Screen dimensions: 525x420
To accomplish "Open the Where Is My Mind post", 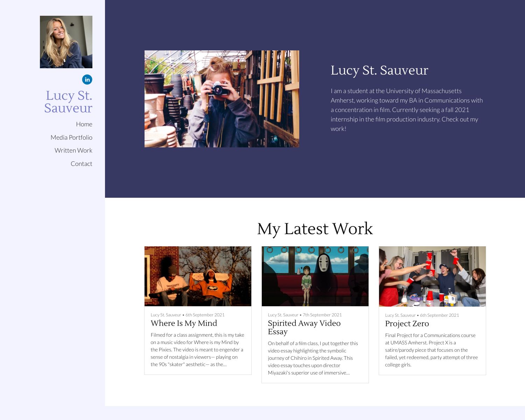I will [x=184, y=323].
